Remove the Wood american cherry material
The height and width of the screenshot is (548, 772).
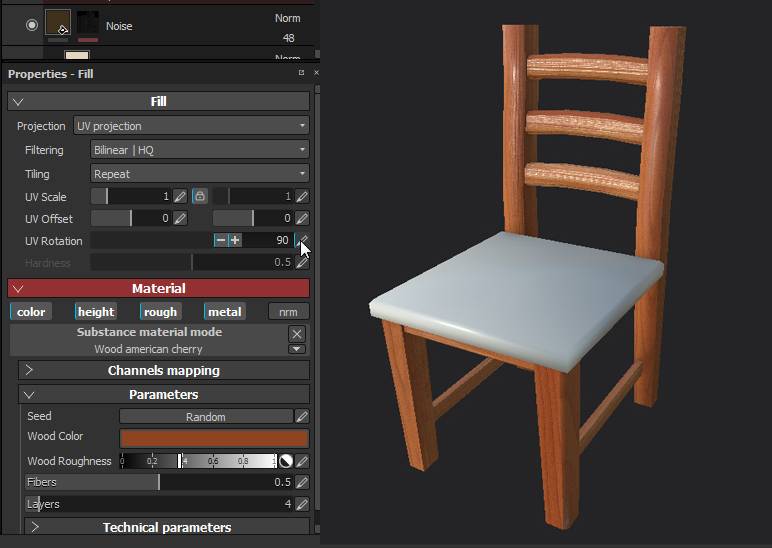click(296, 333)
